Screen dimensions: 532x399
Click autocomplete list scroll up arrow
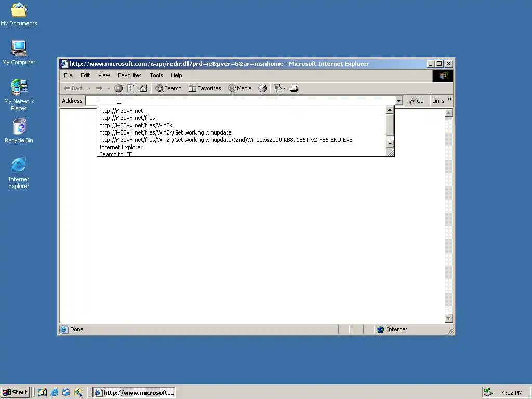pos(390,110)
